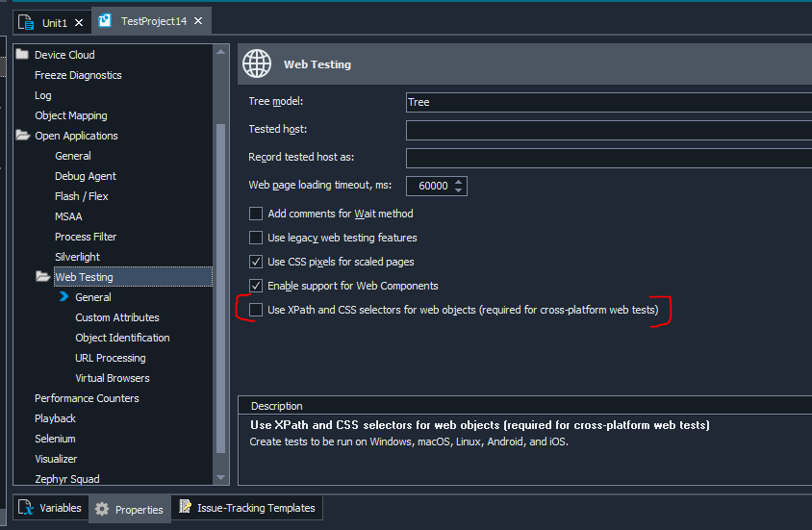Select Zephyr Squad in the tree
This screenshot has height=530, width=812.
(x=66, y=479)
